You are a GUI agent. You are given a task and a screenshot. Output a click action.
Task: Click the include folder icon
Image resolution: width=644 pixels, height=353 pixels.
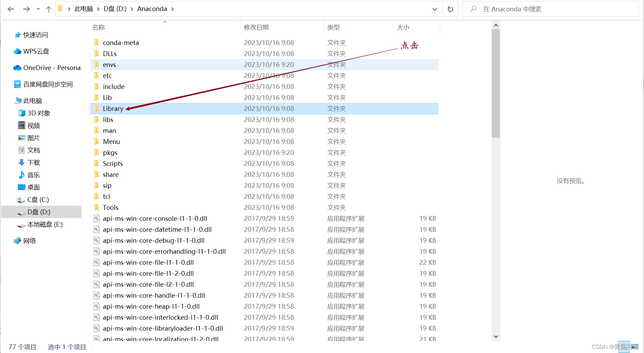point(96,87)
